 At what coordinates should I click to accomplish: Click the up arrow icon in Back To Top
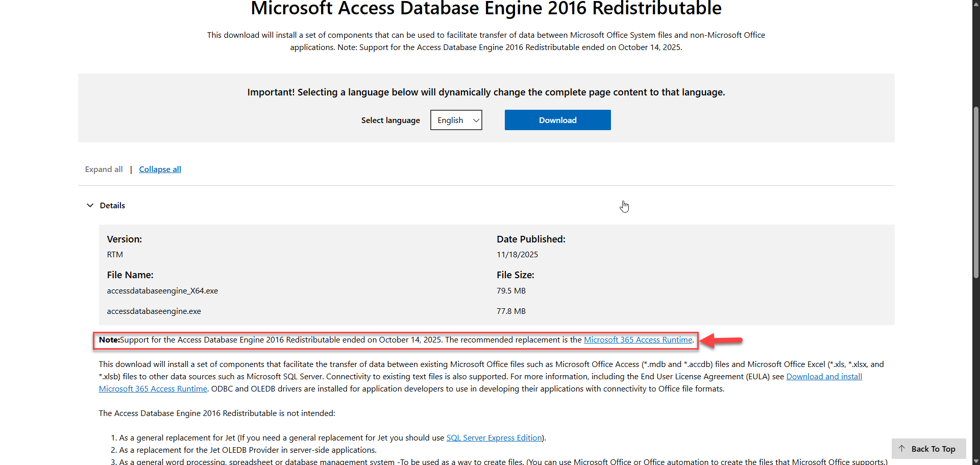coord(902,449)
